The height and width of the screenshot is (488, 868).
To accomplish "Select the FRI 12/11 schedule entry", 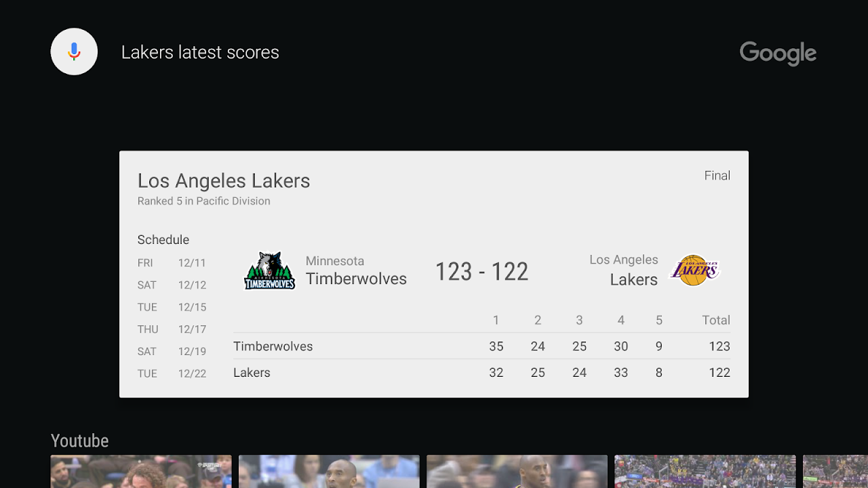I will 171,263.
